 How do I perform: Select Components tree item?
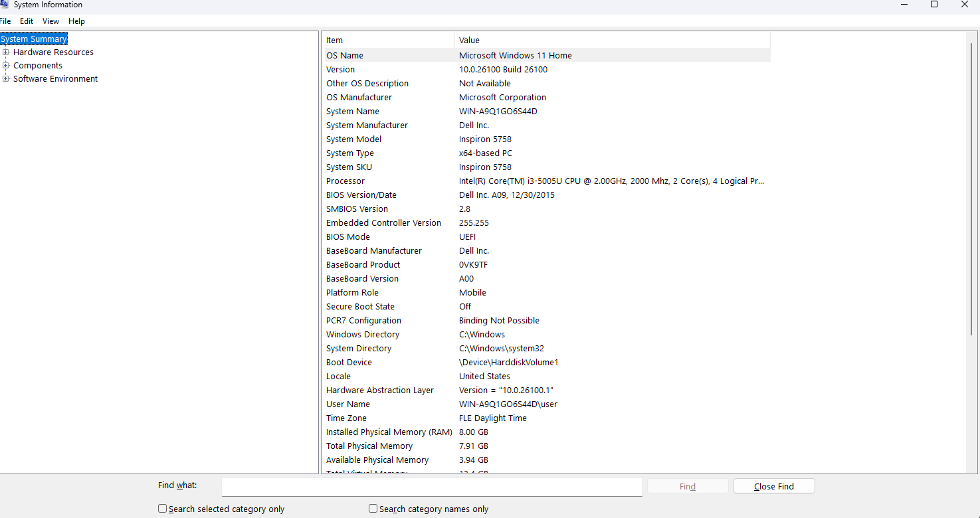(38, 66)
